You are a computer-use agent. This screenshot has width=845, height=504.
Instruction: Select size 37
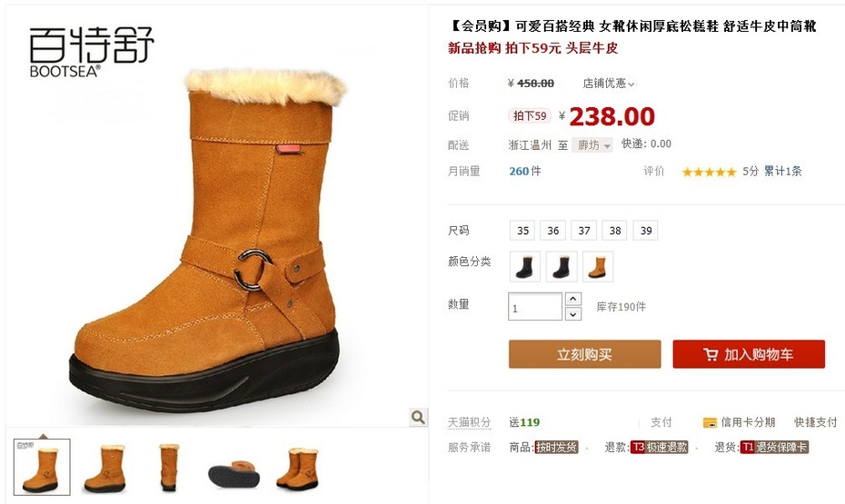tap(583, 231)
